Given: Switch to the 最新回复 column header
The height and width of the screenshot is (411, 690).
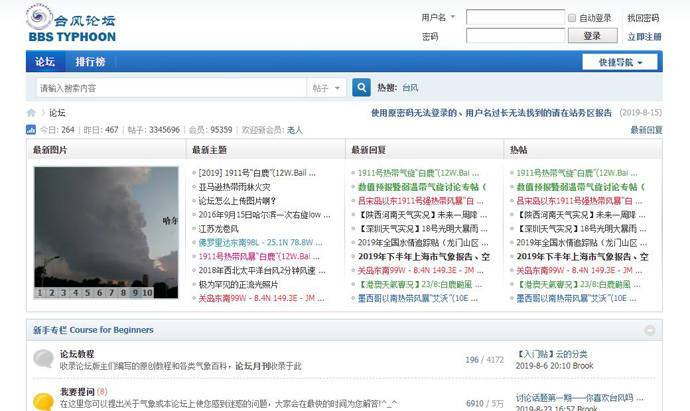Looking at the screenshot, I should (x=368, y=150).
